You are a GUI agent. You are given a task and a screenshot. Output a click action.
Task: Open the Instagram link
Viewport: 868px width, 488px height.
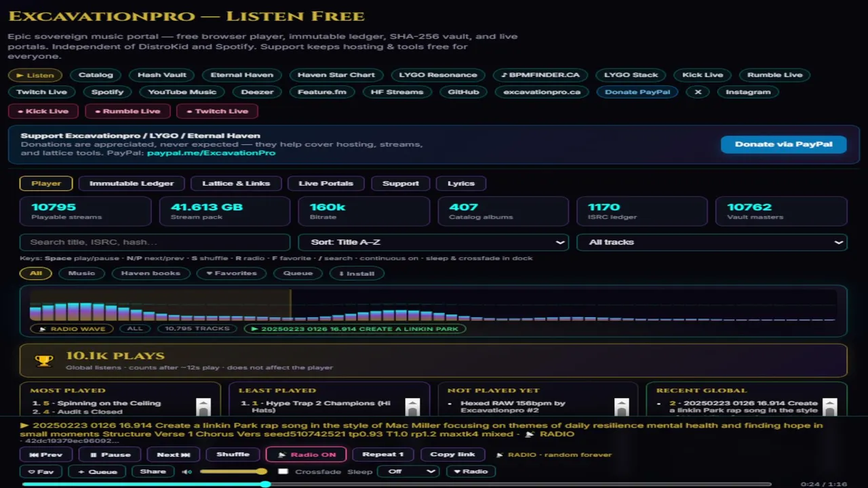pyautogui.click(x=748, y=92)
